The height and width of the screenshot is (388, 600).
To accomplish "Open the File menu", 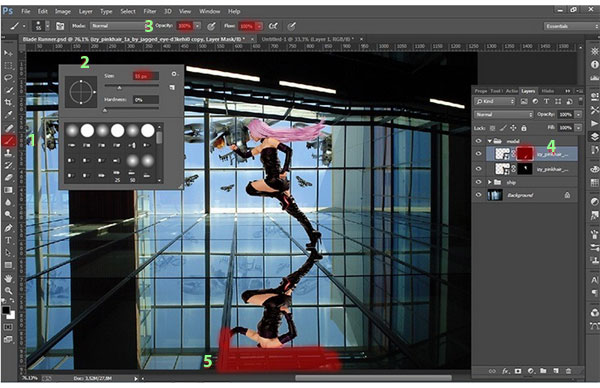I will (x=26, y=11).
